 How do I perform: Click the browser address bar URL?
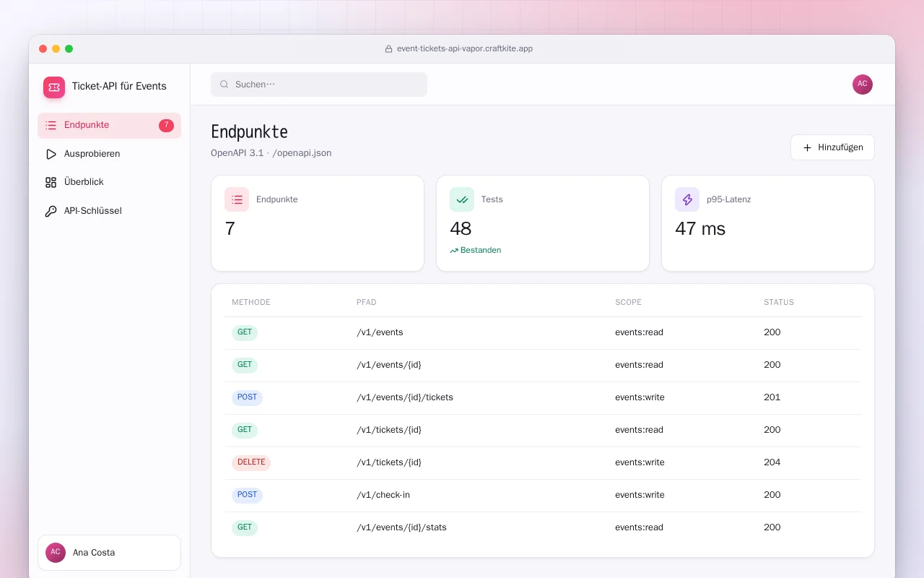(x=465, y=49)
